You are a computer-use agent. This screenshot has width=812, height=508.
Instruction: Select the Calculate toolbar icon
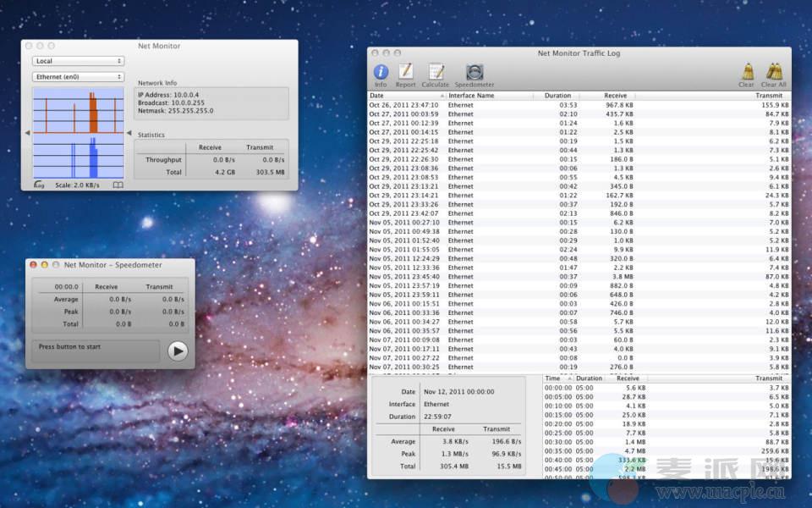click(436, 73)
